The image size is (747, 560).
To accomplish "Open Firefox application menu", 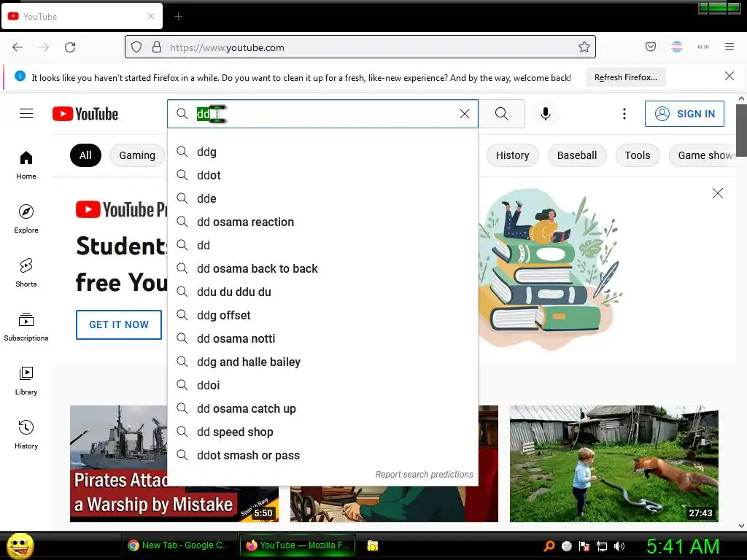I will tap(729, 47).
